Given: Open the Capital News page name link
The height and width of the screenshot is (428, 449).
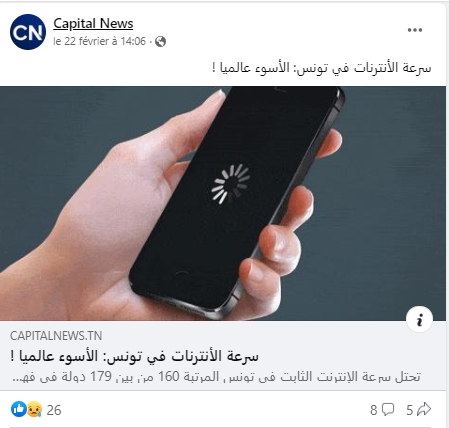Looking at the screenshot, I should click(x=93, y=24).
